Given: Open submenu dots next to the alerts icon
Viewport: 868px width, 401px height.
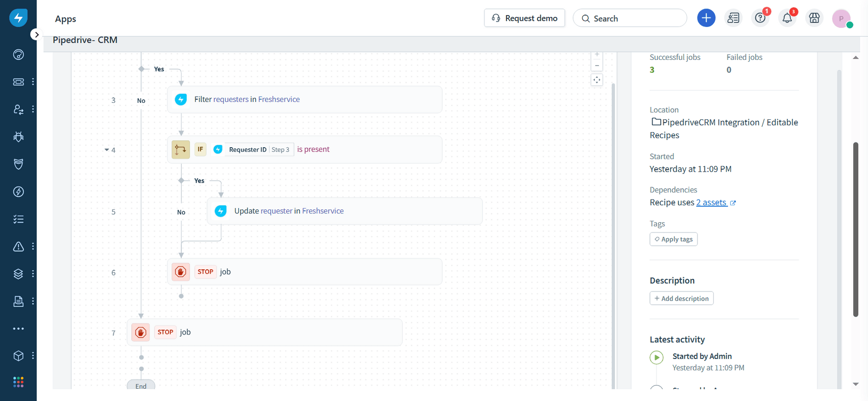Looking at the screenshot, I should click(33, 246).
